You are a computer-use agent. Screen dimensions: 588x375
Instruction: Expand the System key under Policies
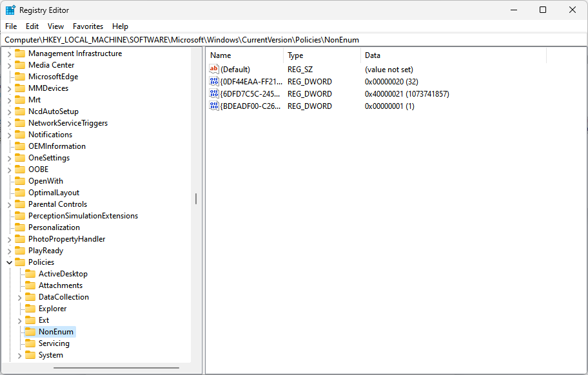(19, 356)
